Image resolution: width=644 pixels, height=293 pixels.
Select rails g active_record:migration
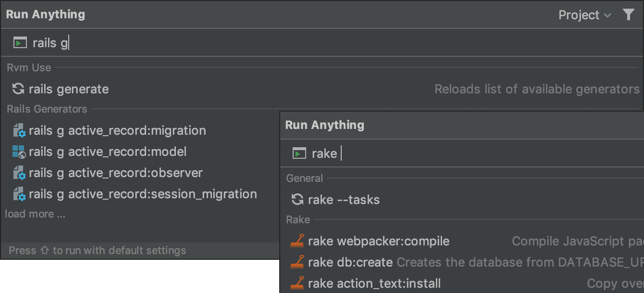click(x=117, y=131)
